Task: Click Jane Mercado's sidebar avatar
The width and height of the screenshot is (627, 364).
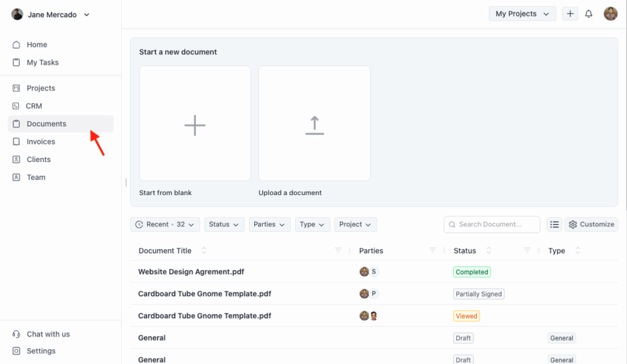Action: (17, 15)
